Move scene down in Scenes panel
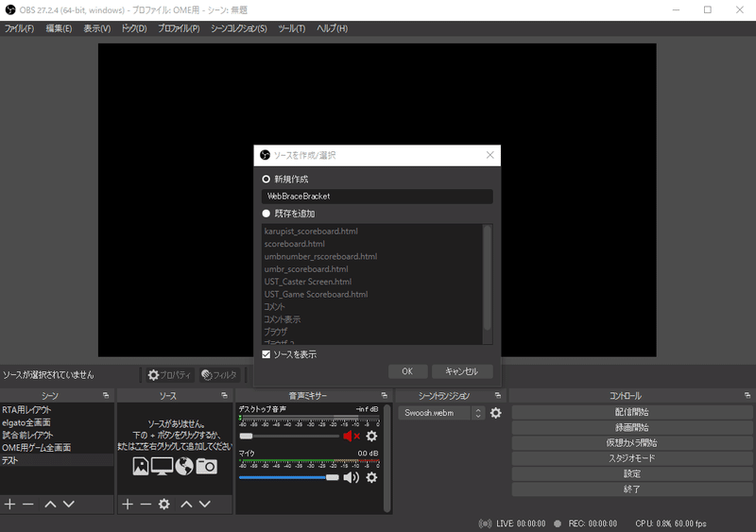The height and width of the screenshot is (532, 756). point(69,504)
